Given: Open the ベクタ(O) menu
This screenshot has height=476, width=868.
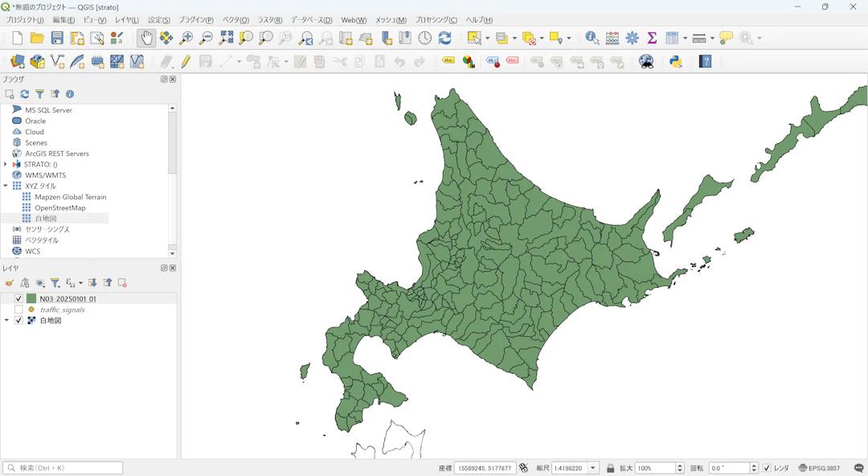Looking at the screenshot, I should pos(235,20).
